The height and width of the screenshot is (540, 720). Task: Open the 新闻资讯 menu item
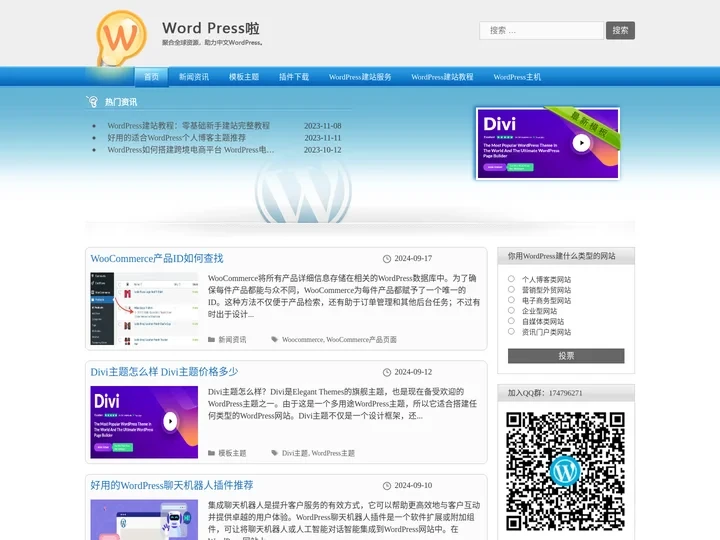coord(194,77)
